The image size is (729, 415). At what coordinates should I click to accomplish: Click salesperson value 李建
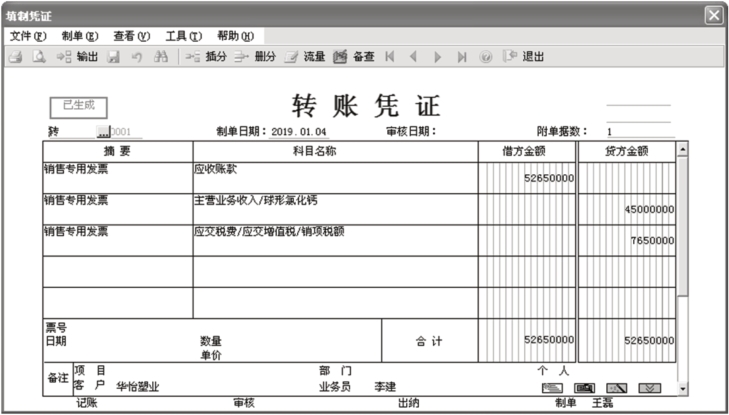coord(385,387)
